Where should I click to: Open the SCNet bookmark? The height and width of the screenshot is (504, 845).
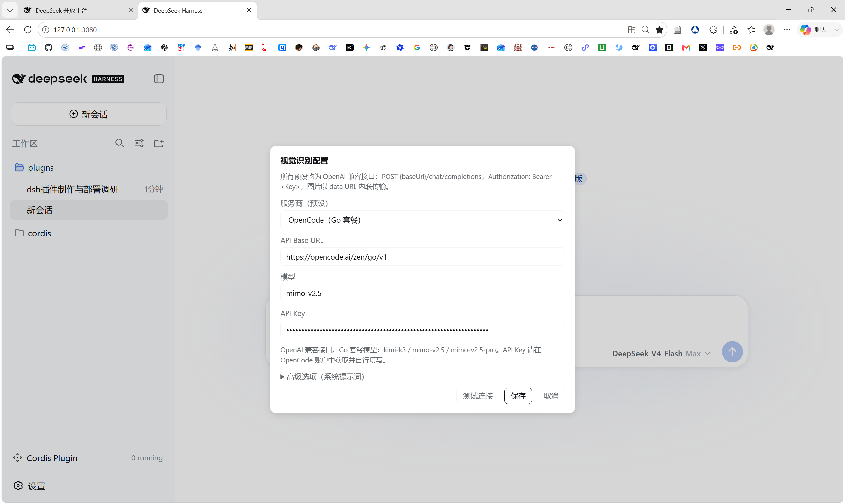pyautogui.click(x=552, y=47)
